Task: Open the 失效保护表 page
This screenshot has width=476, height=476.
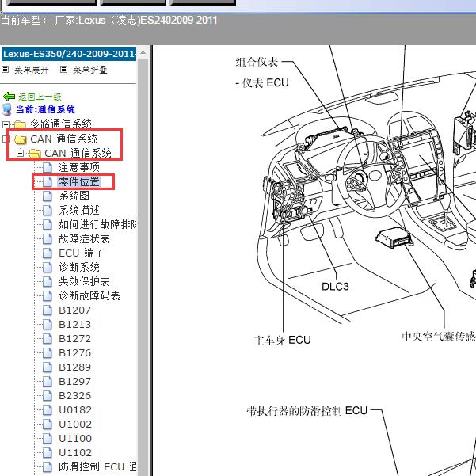Action: 84,281
